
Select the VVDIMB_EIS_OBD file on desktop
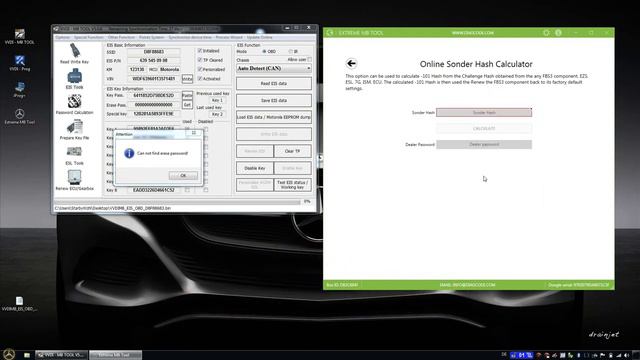[x=19, y=304]
